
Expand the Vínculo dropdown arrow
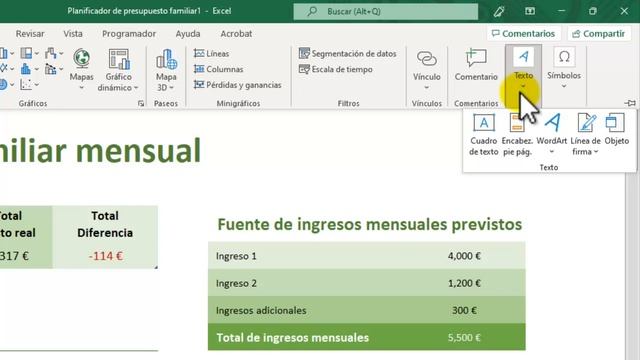(427, 88)
